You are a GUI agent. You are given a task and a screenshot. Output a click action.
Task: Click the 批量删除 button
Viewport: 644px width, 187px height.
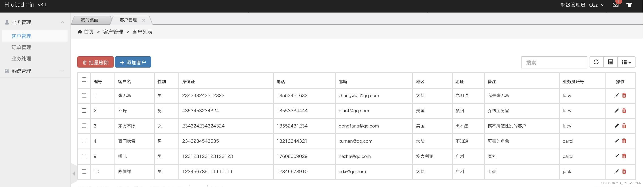[95, 62]
